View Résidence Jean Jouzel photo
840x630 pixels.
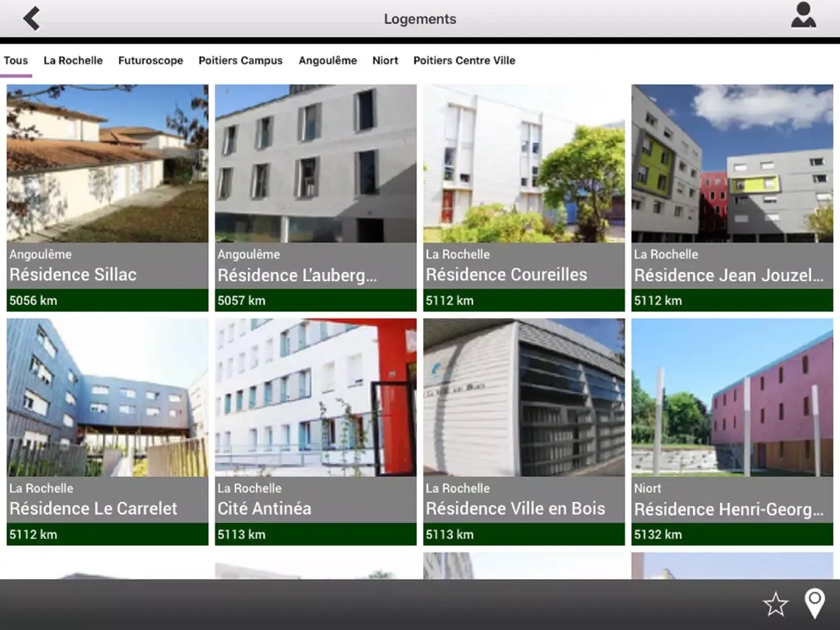point(732,163)
